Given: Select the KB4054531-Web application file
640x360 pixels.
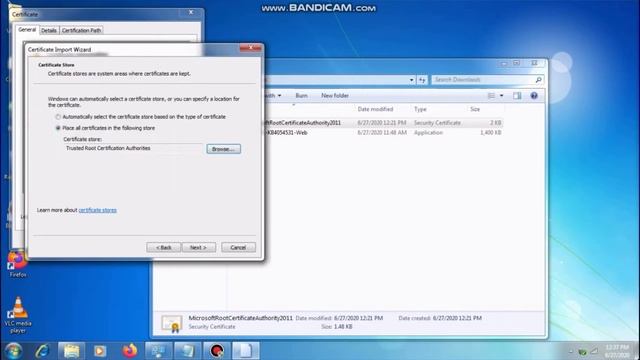Looking at the screenshot, I should (383, 133).
